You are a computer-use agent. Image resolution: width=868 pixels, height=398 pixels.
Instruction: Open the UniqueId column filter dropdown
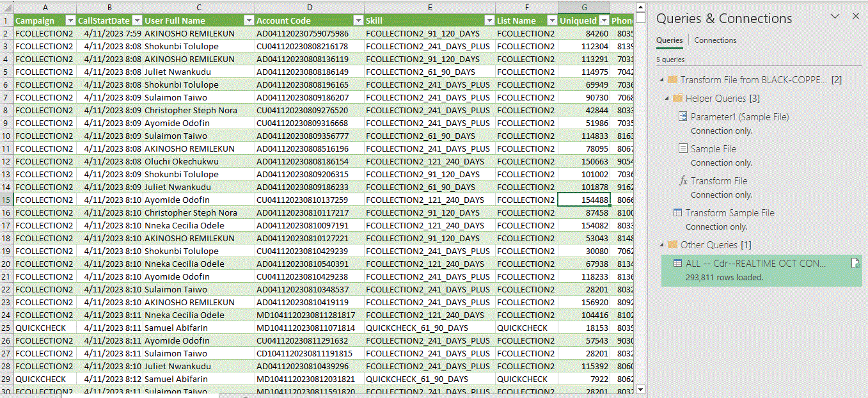coord(604,20)
